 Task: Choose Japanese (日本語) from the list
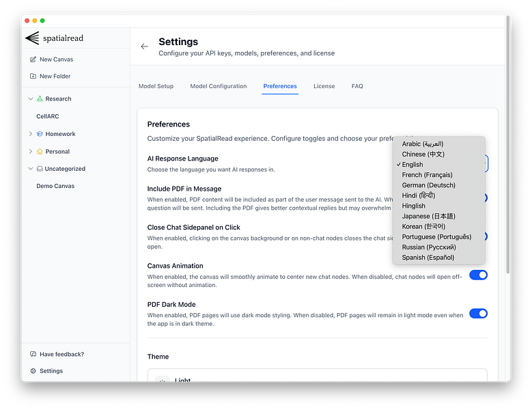[438, 216]
